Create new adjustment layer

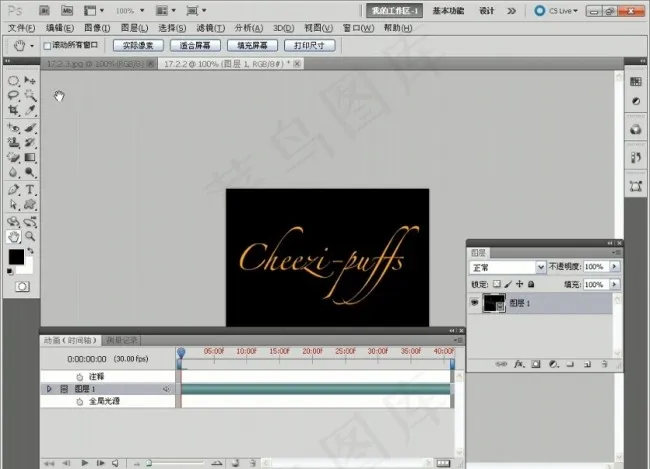553,364
